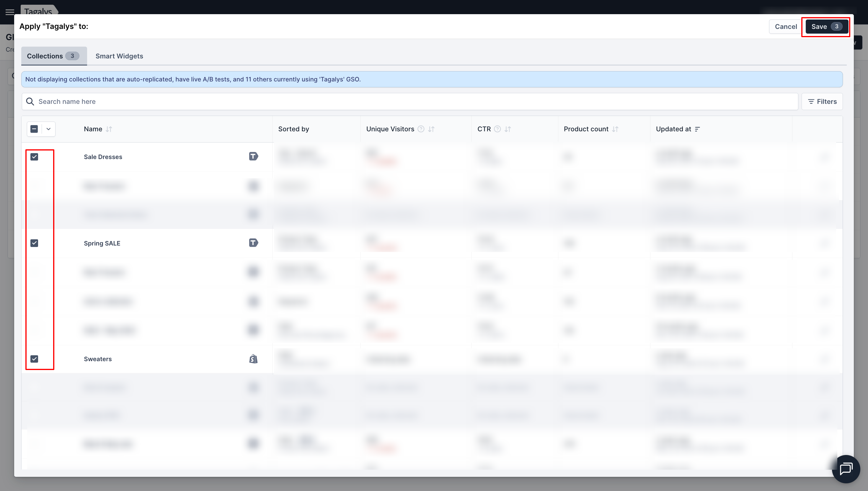
Task: Click the CTR help icon
Action: coord(497,129)
